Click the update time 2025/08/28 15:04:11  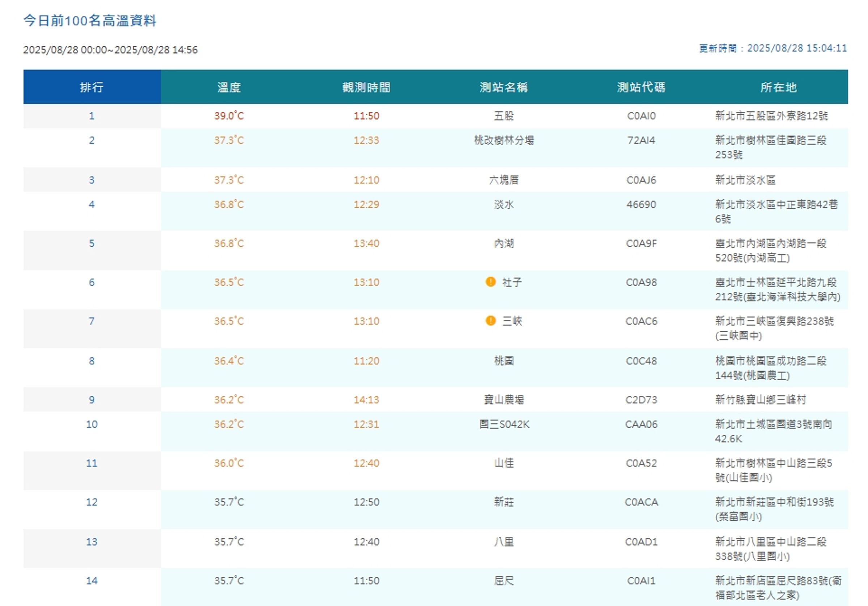click(x=797, y=48)
